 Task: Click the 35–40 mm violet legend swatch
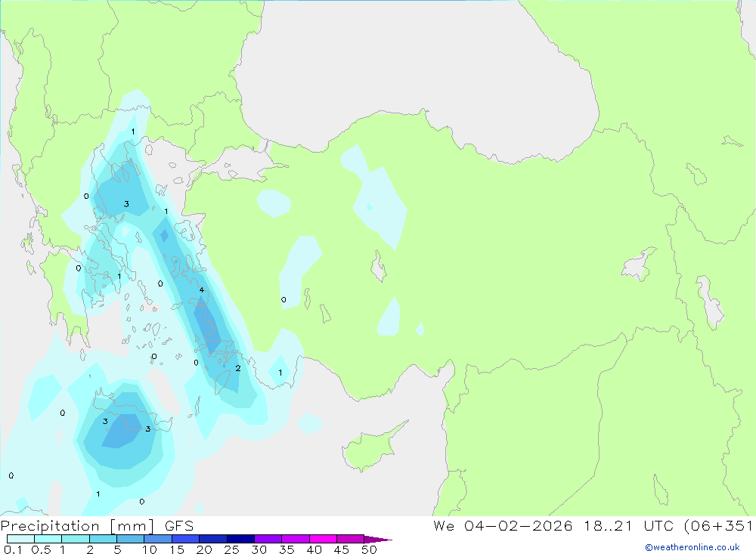pyautogui.click(x=296, y=539)
